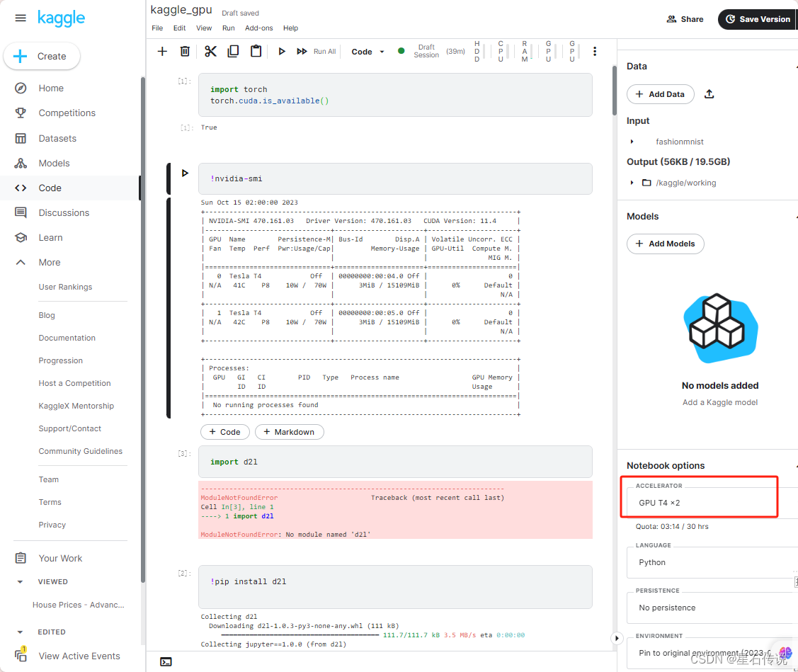Screen dimensions: 798x672
Task: Click the notebook vertical scrollbar
Action: coord(615,91)
